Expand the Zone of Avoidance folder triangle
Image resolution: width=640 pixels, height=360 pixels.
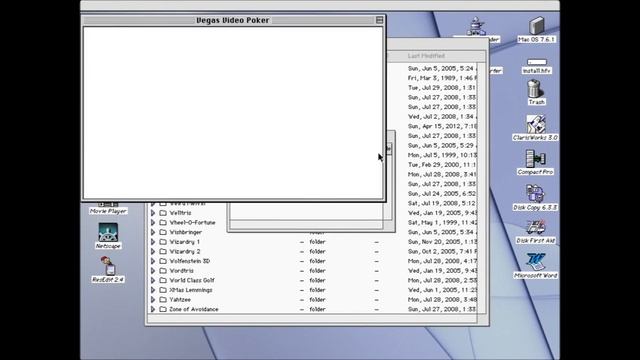(153, 309)
